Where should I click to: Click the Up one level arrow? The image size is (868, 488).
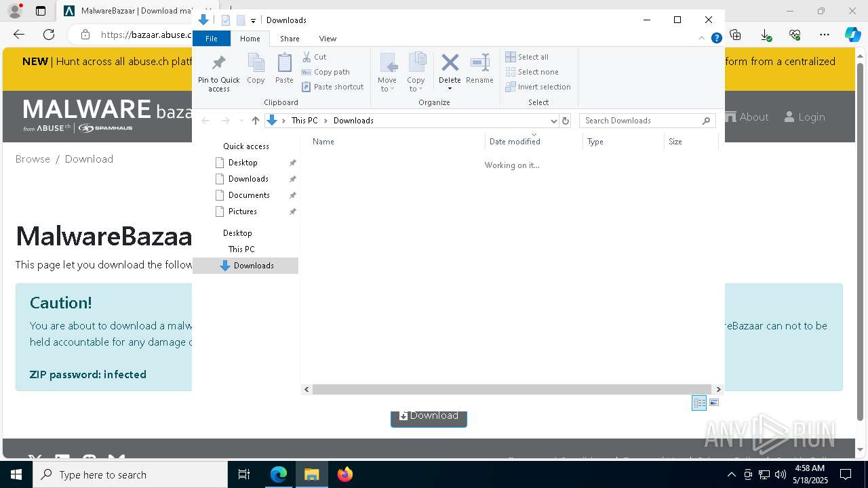tap(255, 121)
